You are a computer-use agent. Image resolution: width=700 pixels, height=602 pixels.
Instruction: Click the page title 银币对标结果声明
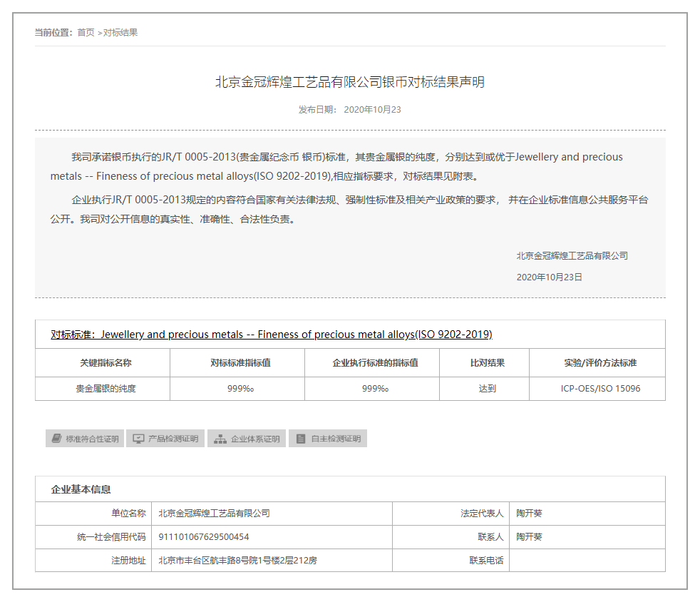(349, 82)
